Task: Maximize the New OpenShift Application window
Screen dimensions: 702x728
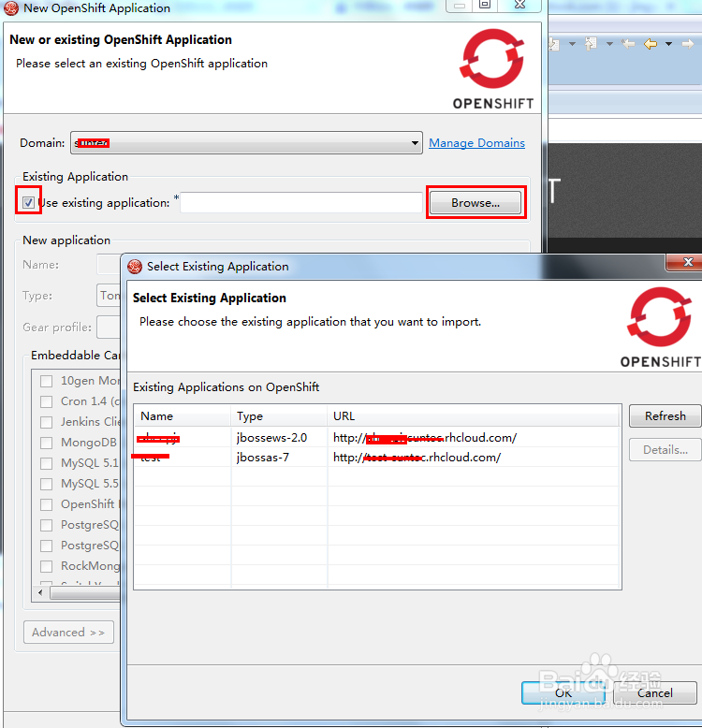Action: click(x=485, y=5)
